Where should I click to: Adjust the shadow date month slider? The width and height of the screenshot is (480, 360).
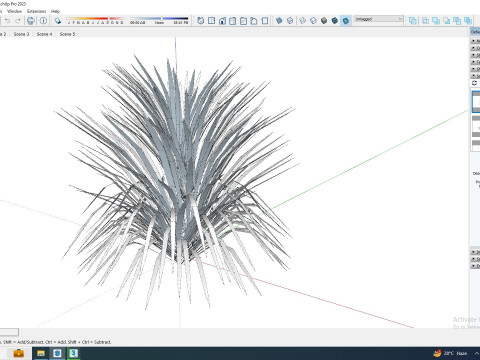(x=95, y=20)
